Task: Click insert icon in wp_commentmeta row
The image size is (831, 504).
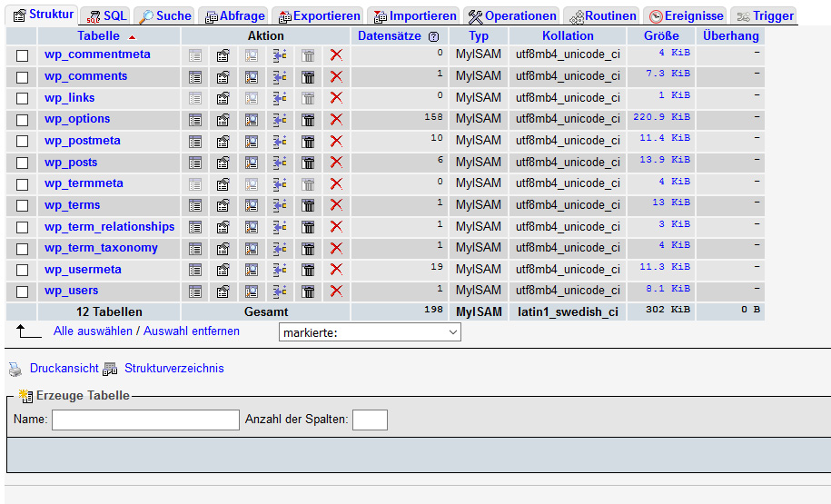Action: click(280, 55)
